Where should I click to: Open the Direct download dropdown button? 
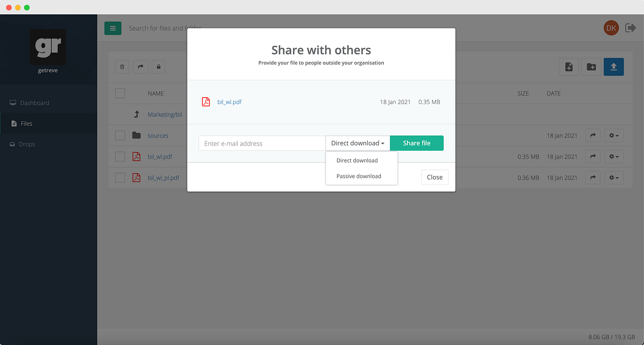(358, 143)
